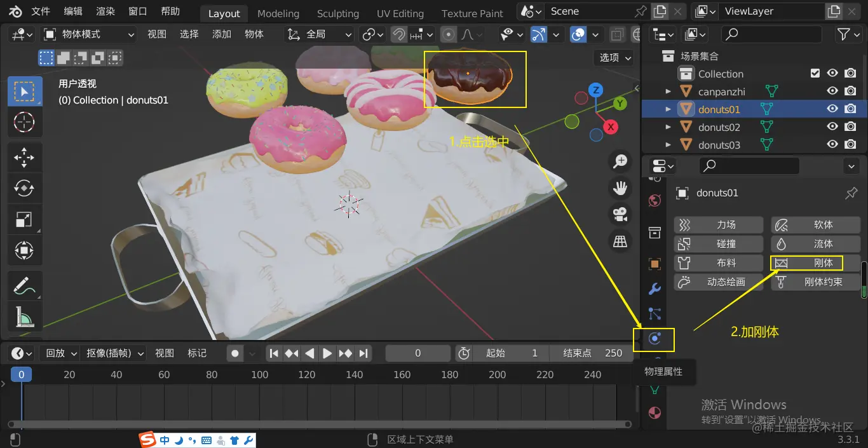Open the keying (抠像(插帧)) dropdown
This screenshot has width=868, height=448.
[114, 353]
